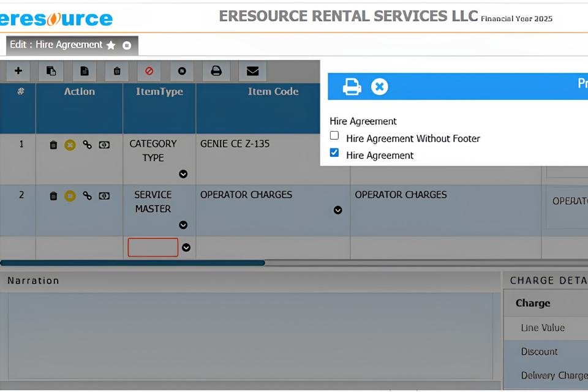Click the round close icon on Hire Agreement tab
Viewport: 588px width, 392px height.
coord(127,45)
